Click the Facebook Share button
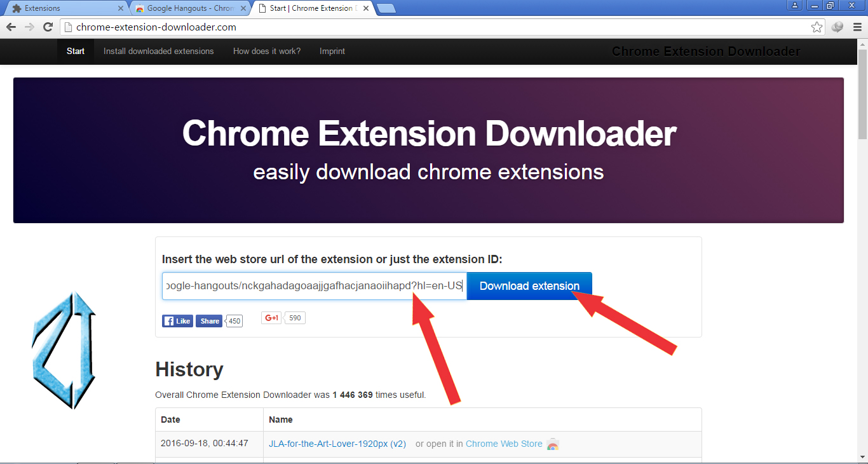This screenshot has height=464, width=868. tap(209, 321)
